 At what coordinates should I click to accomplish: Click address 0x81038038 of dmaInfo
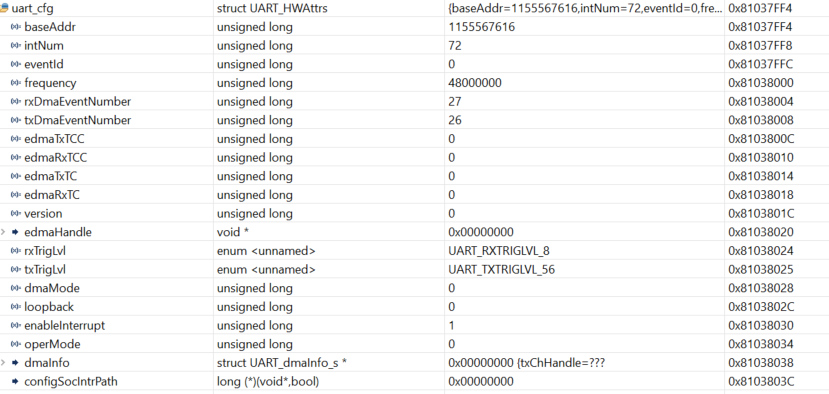click(761, 363)
